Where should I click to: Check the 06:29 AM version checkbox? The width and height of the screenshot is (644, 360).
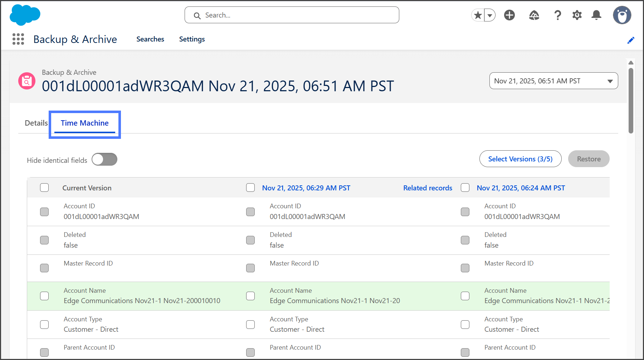click(250, 188)
